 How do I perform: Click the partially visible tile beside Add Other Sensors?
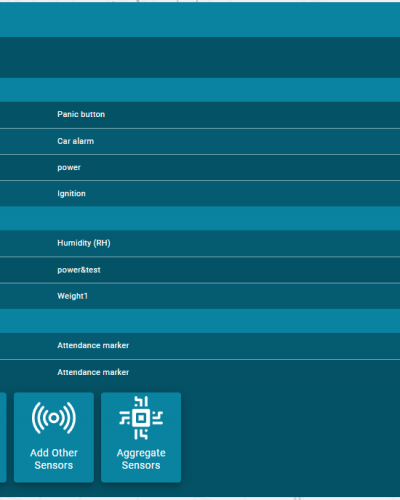click(3, 437)
